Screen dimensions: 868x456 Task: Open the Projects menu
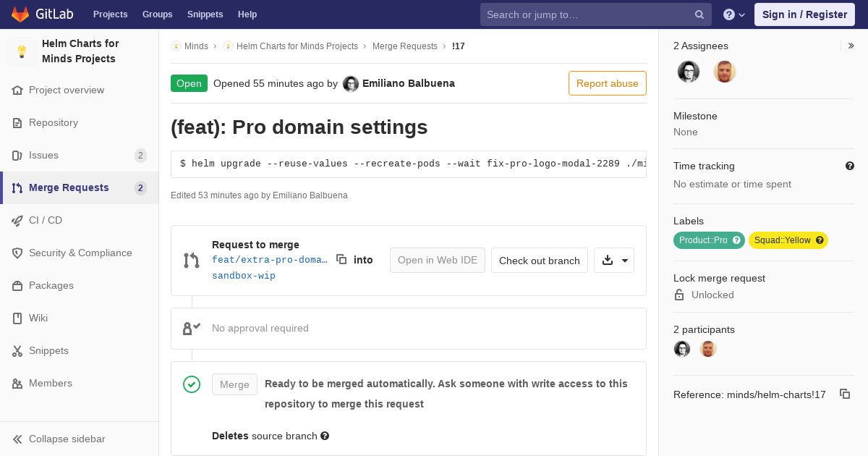tap(110, 14)
